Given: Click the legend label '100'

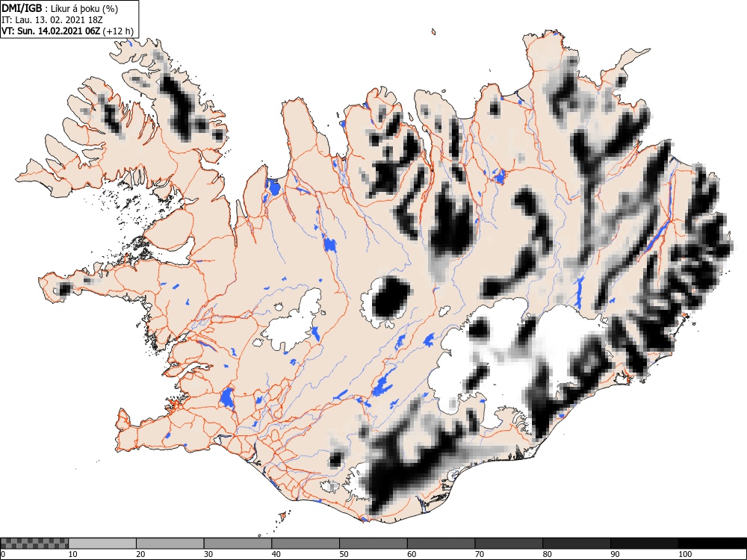Looking at the screenshot, I should pyautogui.click(x=684, y=554).
